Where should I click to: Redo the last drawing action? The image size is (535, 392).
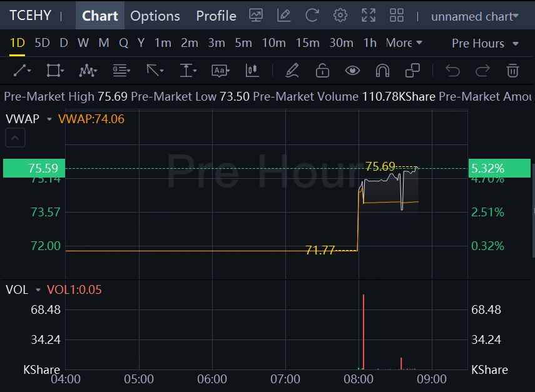pyautogui.click(x=482, y=71)
